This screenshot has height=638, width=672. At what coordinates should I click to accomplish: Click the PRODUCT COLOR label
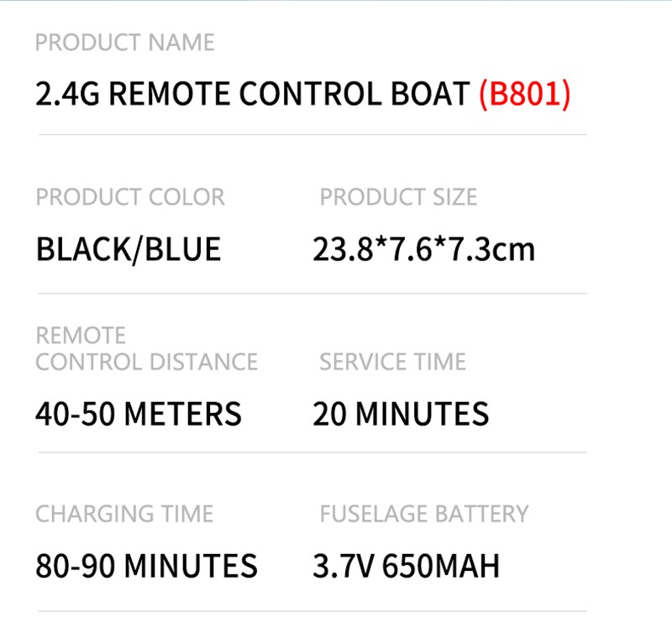click(130, 197)
